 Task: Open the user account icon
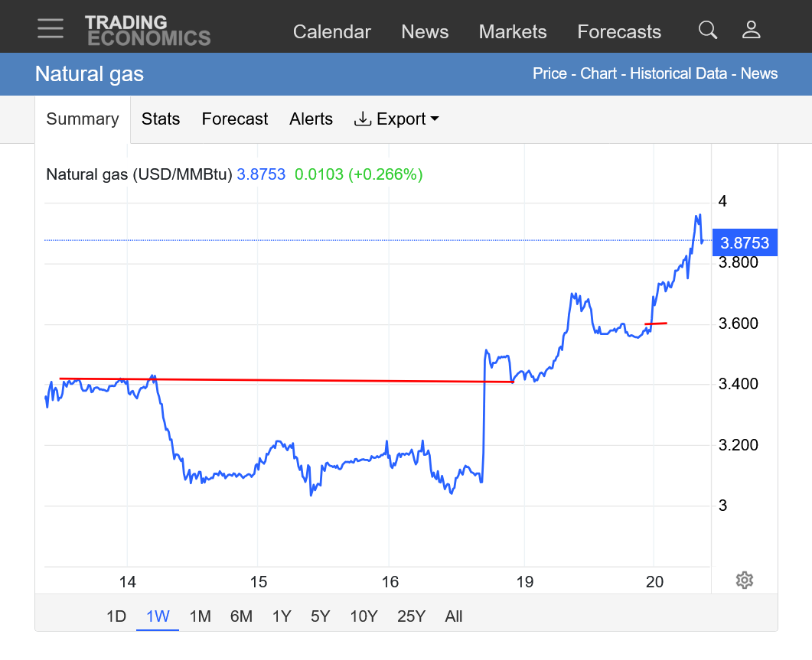[751, 31]
